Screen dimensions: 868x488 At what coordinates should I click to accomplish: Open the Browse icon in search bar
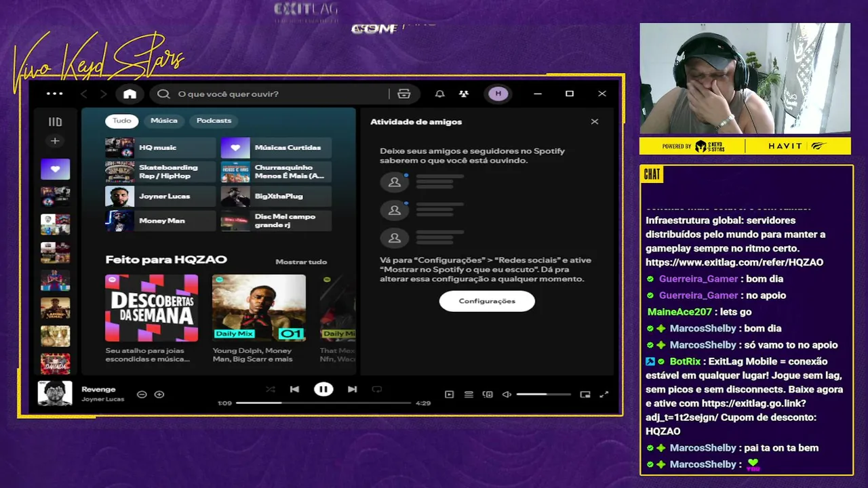[x=404, y=94]
